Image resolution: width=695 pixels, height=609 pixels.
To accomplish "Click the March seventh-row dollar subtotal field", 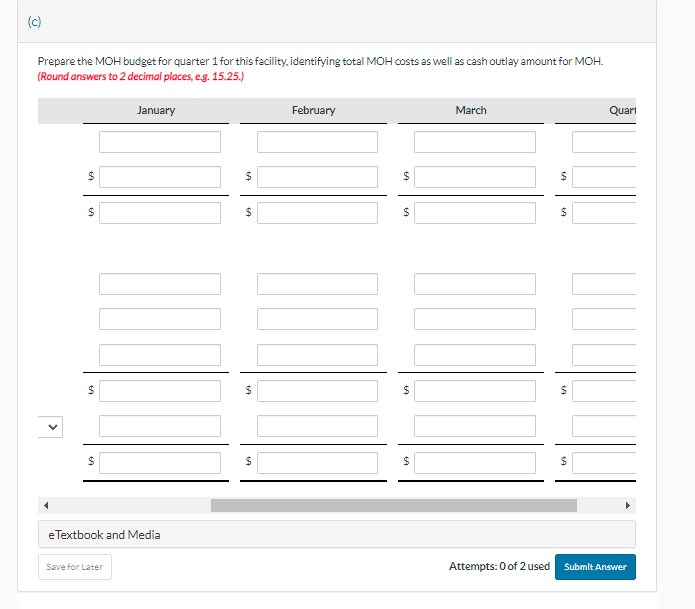I will (475, 391).
